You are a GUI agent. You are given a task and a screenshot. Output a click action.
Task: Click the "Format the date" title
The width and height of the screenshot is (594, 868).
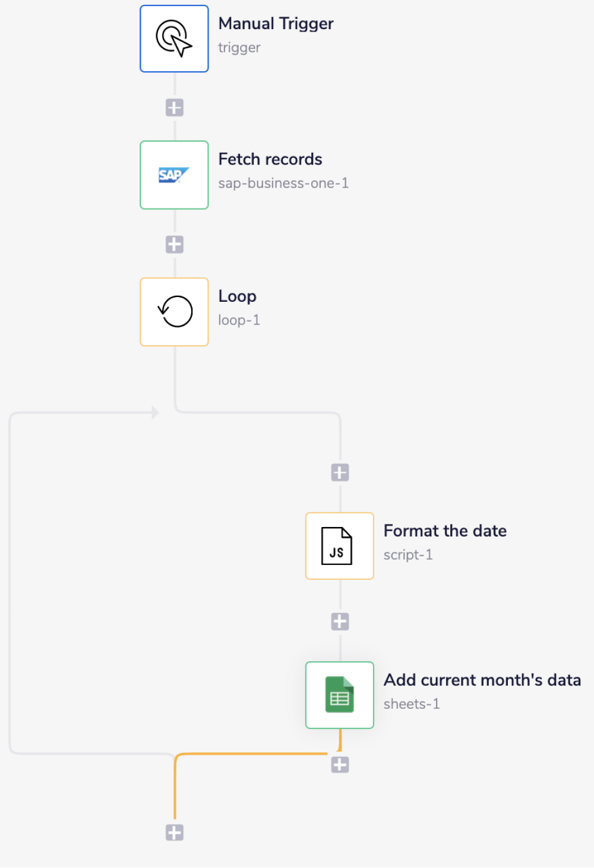(445, 531)
